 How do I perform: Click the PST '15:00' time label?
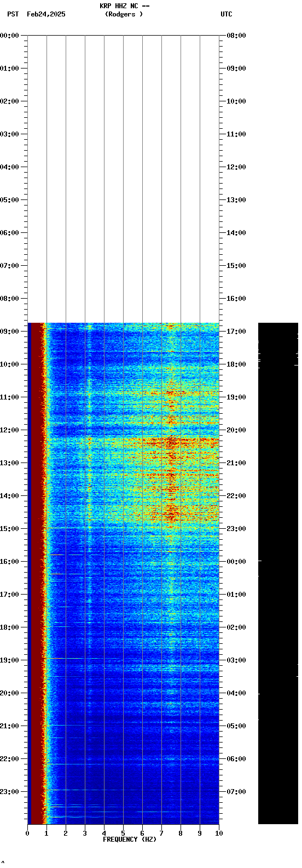[9, 529]
